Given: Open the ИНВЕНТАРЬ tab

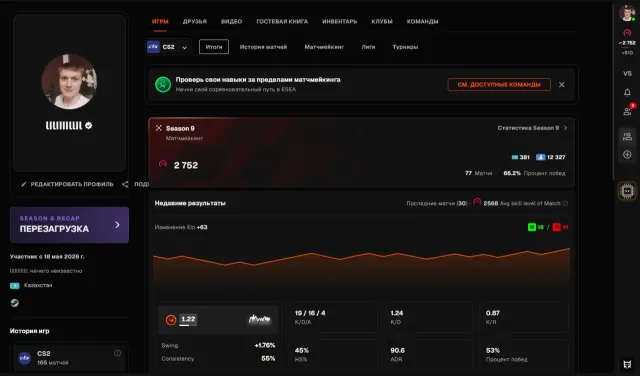Looking at the screenshot, I should pos(340,21).
